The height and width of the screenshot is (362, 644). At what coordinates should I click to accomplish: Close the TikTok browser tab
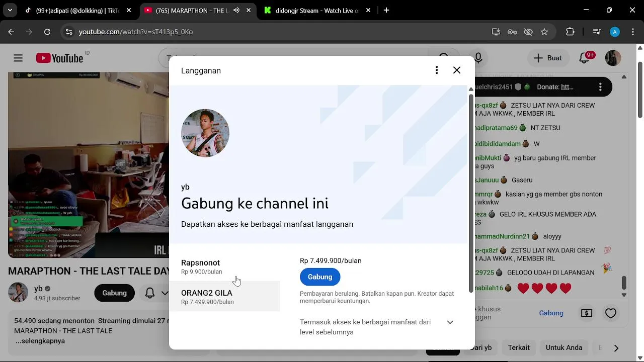click(x=129, y=10)
